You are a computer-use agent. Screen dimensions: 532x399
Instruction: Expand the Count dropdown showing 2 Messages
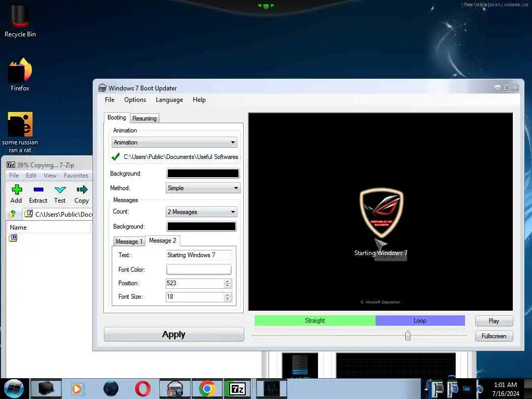(x=202, y=212)
